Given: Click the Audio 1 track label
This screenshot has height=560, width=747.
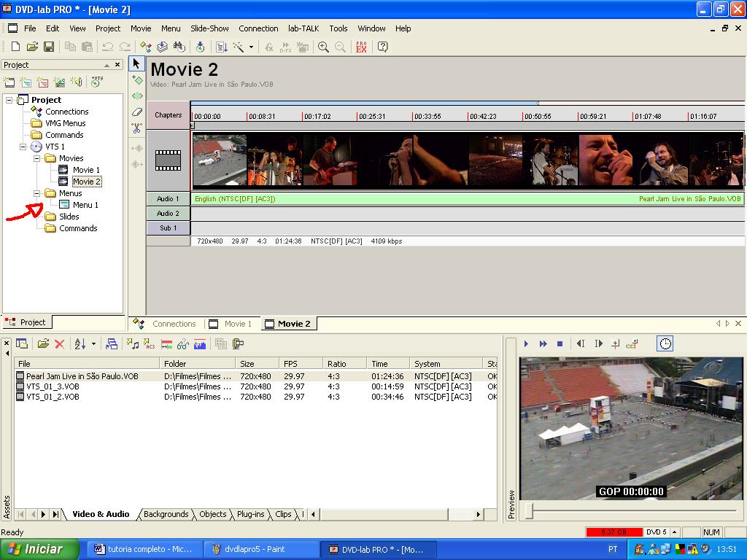Looking at the screenshot, I should (x=169, y=199).
